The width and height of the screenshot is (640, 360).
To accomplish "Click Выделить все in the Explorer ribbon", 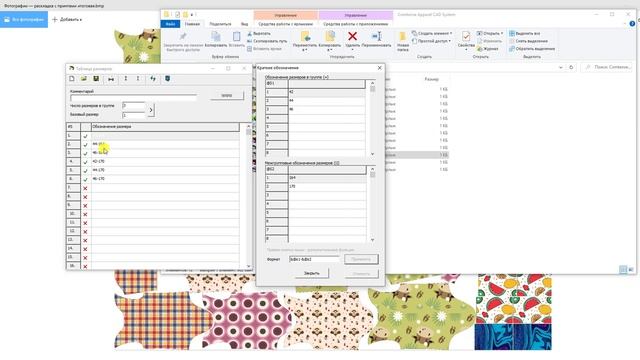I will (x=525, y=33).
